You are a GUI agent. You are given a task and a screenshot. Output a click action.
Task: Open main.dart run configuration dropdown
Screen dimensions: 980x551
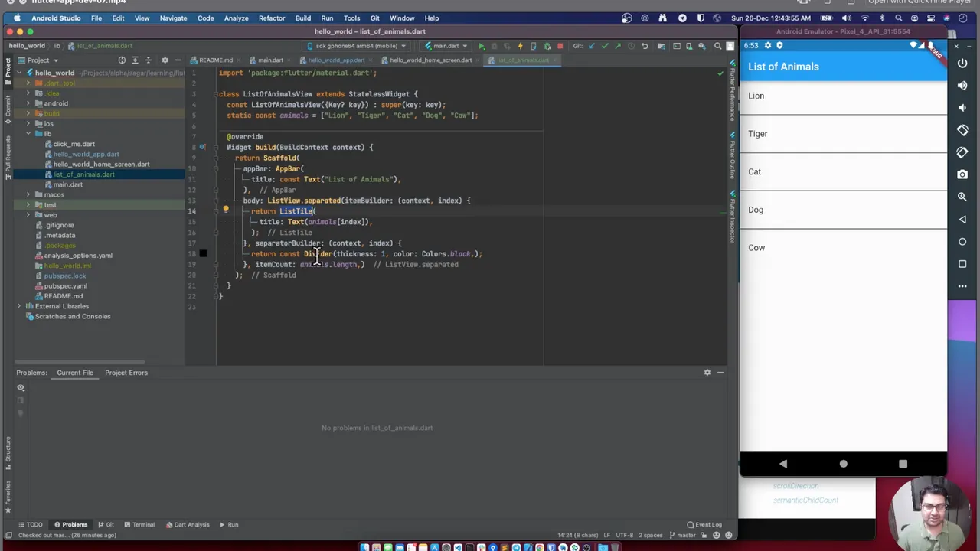point(446,46)
